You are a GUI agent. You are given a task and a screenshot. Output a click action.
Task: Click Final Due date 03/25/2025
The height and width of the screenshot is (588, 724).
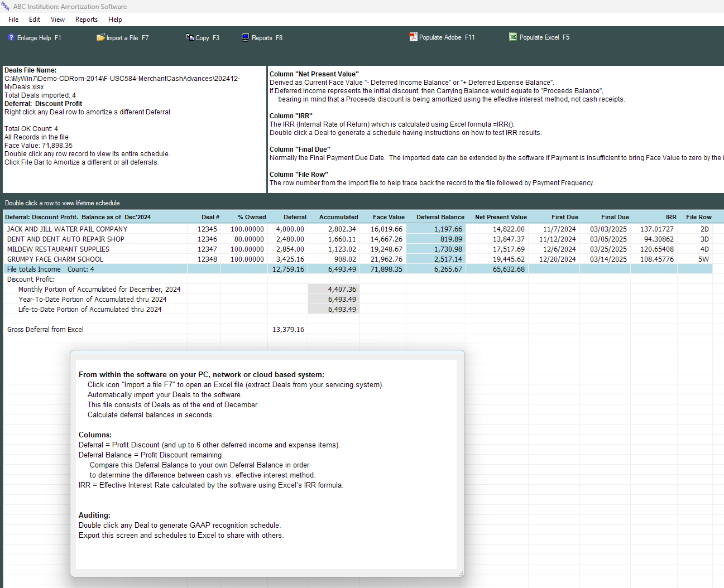pyautogui.click(x=606, y=249)
